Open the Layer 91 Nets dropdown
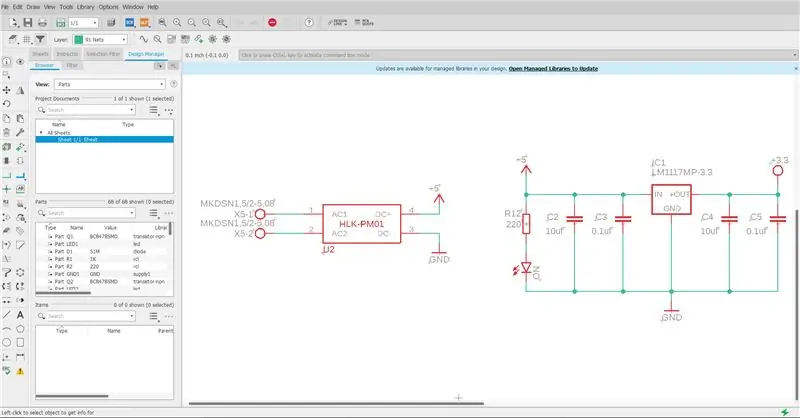Image resolution: width=800 pixels, height=418 pixels. (101, 39)
